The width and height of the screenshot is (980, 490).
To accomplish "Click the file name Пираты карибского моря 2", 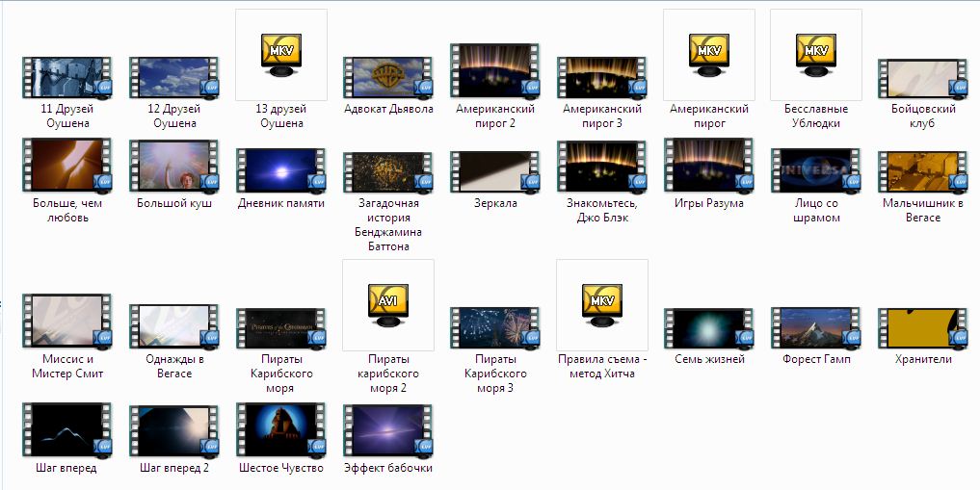I will point(388,374).
